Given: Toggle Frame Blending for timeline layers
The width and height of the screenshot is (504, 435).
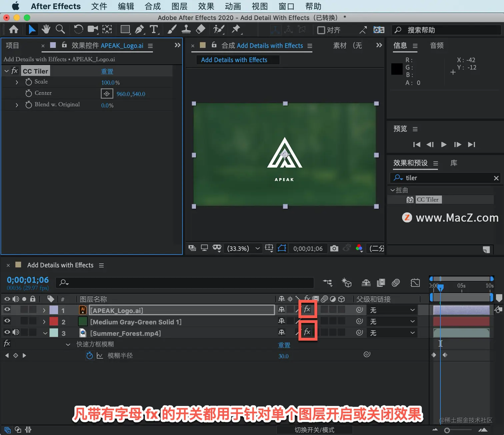Looking at the screenshot, I should point(381,283).
